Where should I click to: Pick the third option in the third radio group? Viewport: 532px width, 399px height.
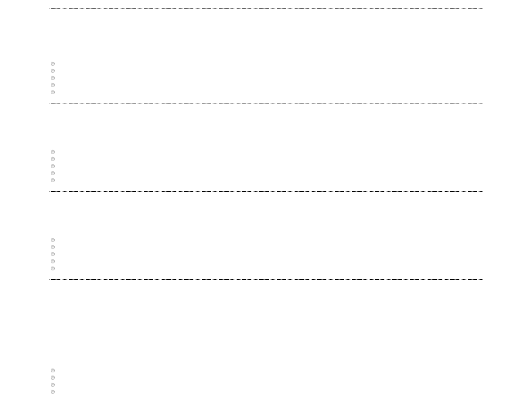tap(53, 254)
